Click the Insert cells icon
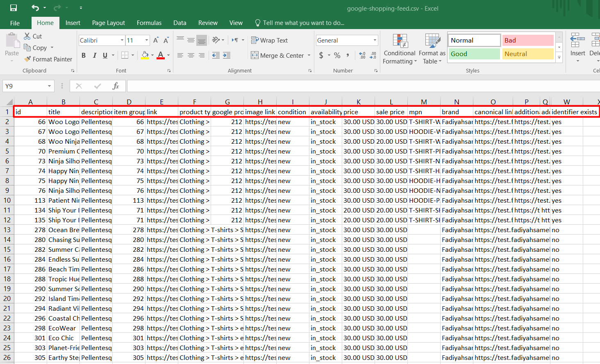 point(578,41)
